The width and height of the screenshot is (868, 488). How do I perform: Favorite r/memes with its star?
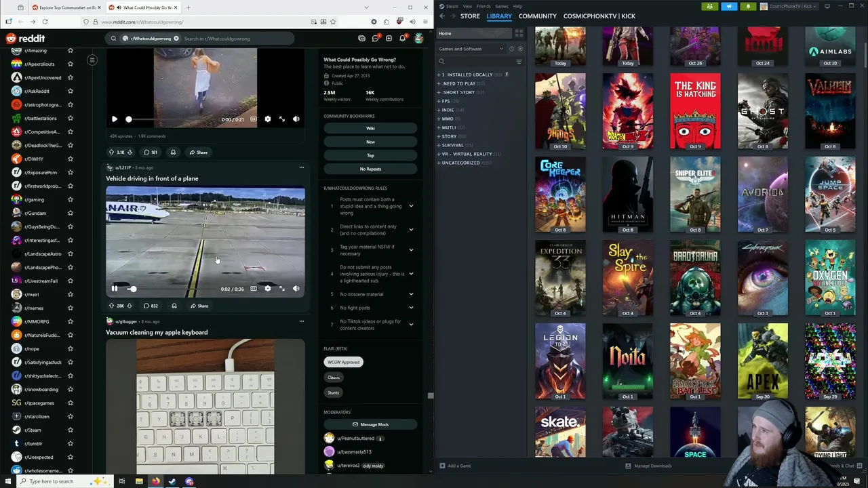tap(70, 308)
